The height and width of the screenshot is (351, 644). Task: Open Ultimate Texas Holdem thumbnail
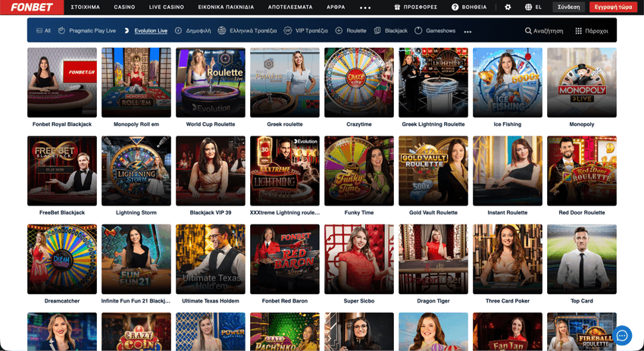(211, 259)
